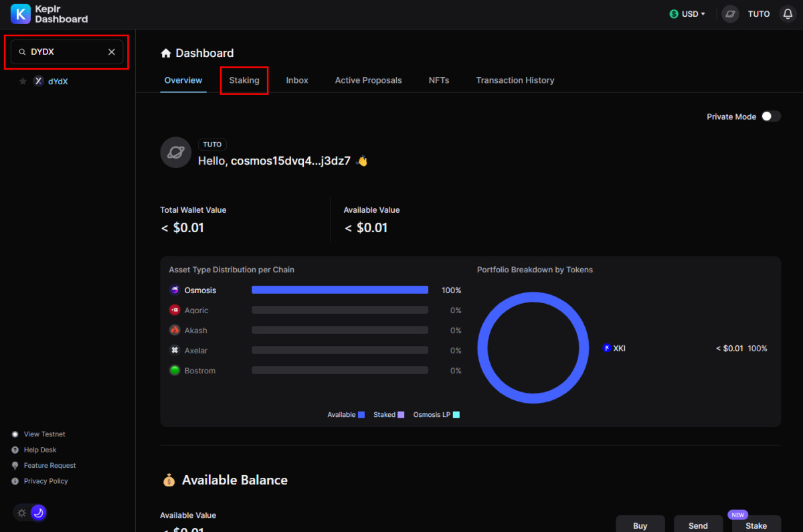The height and width of the screenshot is (532, 803).
Task: Click the Feature Request lightbulb icon
Action: click(15, 465)
